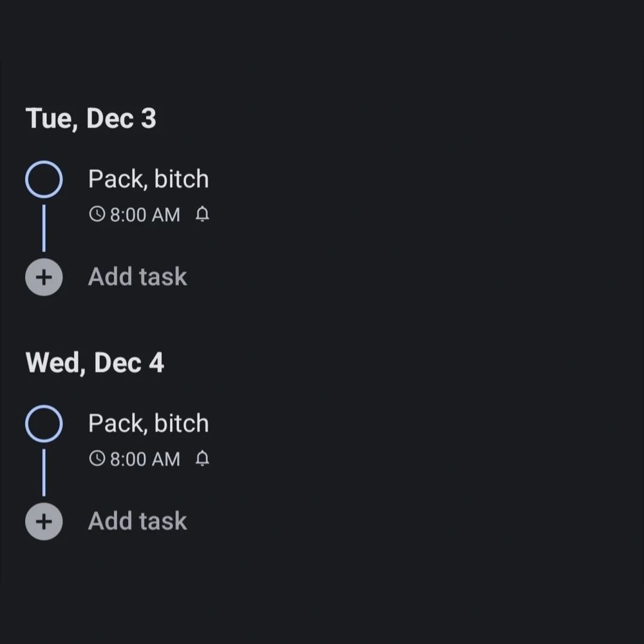Open the Tuesday task title text

149,179
